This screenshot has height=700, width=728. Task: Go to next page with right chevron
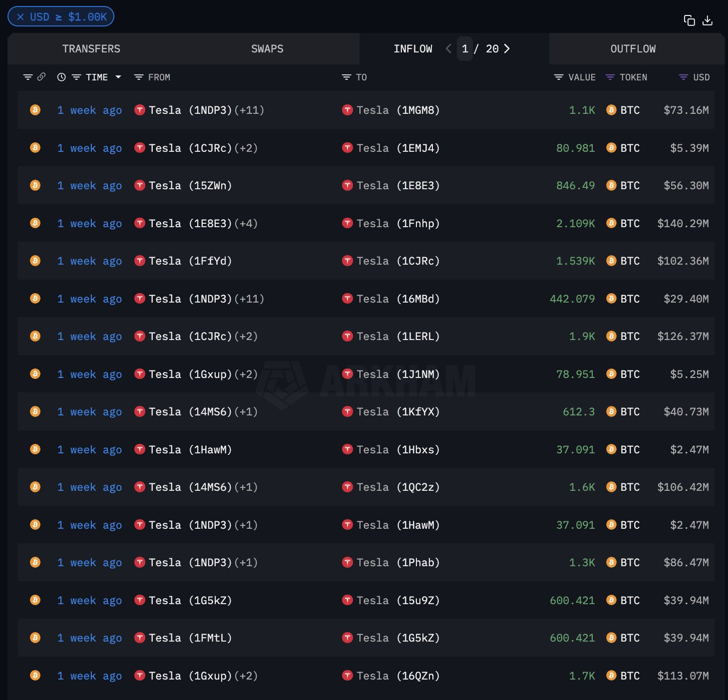[x=507, y=48]
